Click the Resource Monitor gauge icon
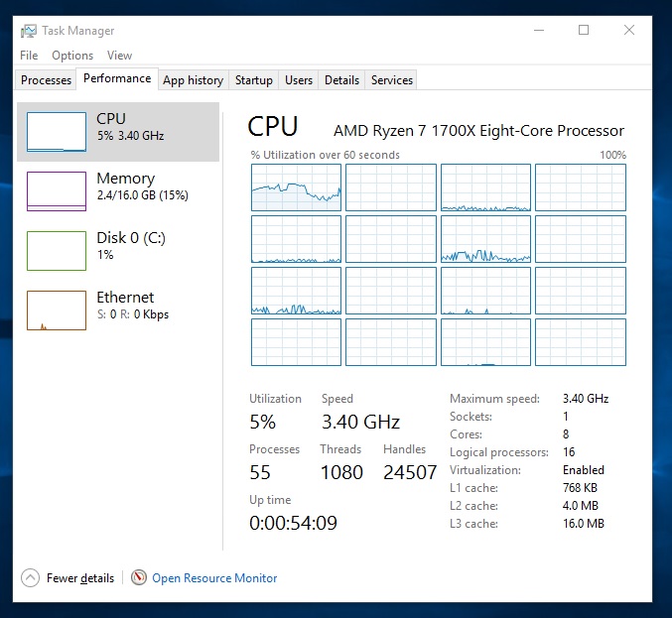The height and width of the screenshot is (618, 672). 139,577
